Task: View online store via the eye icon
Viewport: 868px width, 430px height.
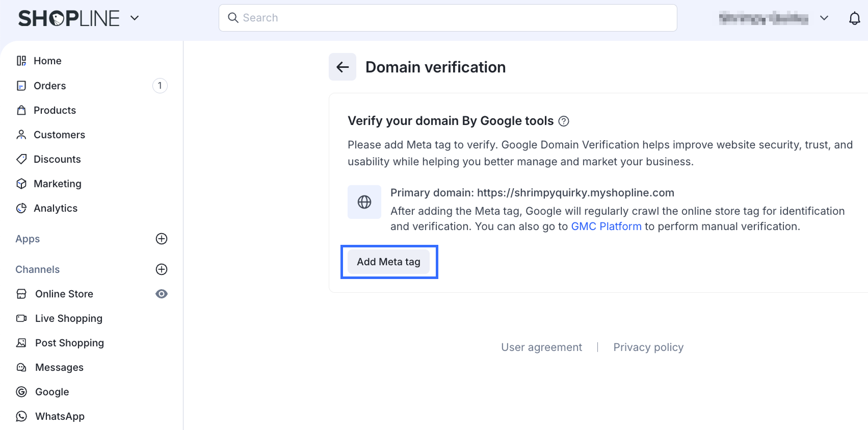Action: tap(162, 294)
